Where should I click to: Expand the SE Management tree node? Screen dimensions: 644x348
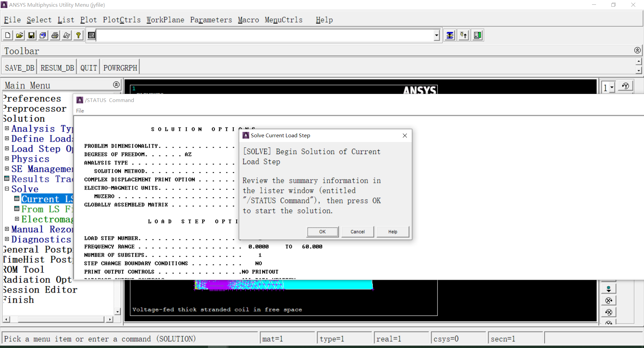click(7, 168)
